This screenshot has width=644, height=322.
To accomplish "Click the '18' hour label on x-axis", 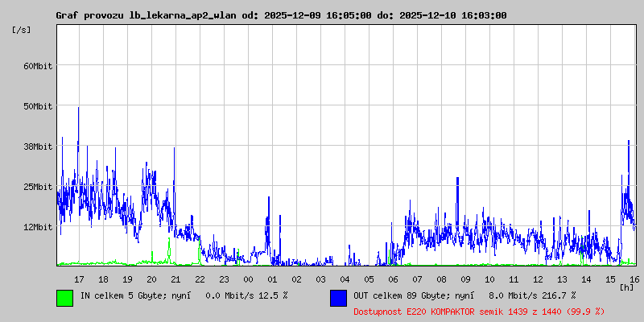I will point(103,279).
